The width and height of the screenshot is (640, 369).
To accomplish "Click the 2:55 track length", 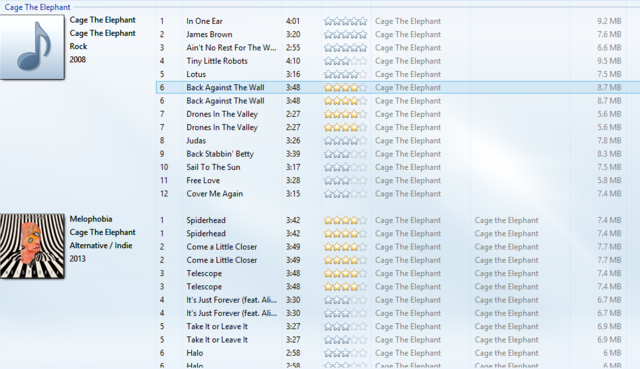I will (293, 48).
